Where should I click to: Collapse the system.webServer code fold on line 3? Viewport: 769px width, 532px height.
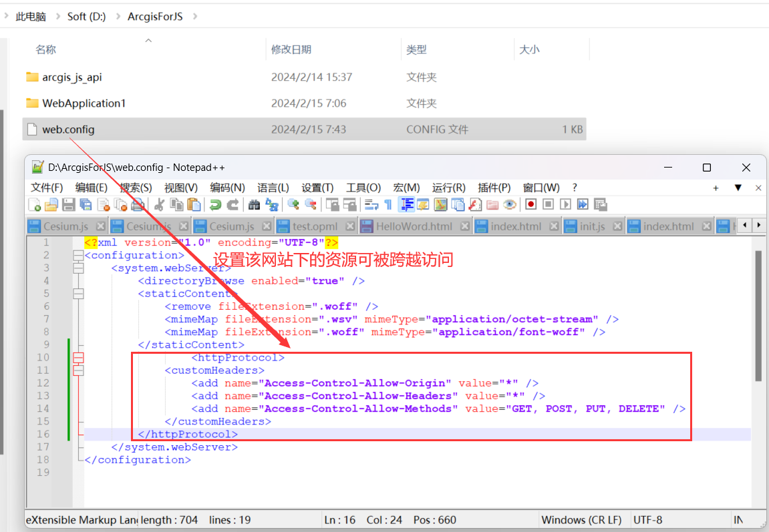78,268
